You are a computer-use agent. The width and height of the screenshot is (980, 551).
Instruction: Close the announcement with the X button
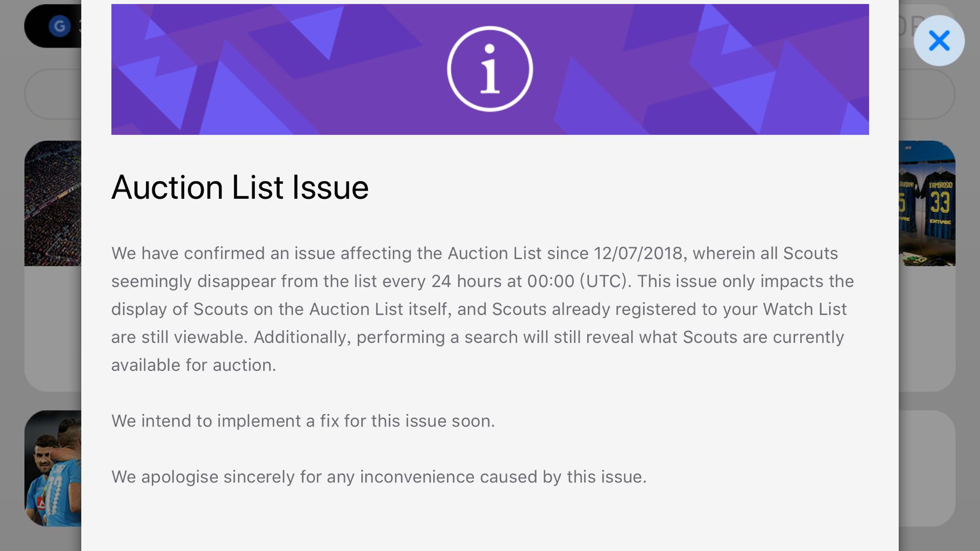tap(939, 41)
